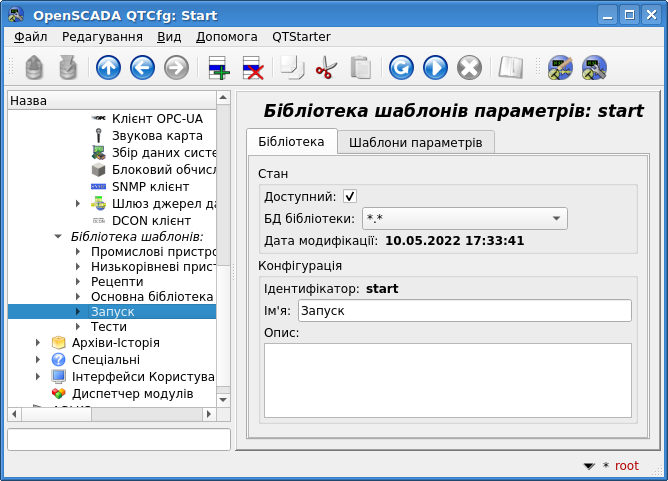668x481 pixels.
Task: Expand the Основна бібліотека branch
Action: tap(78, 297)
